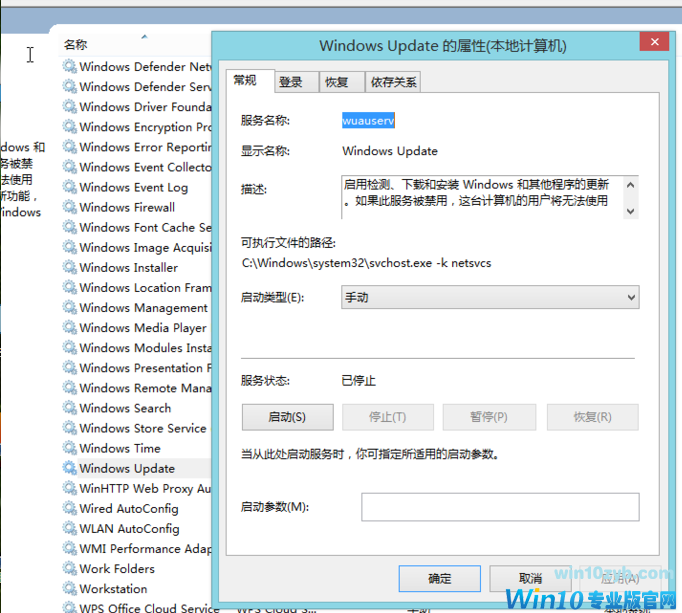Click the gear icon beside Windows Driver Foundation
Image resolution: width=682 pixels, height=613 pixels.
coord(69,106)
